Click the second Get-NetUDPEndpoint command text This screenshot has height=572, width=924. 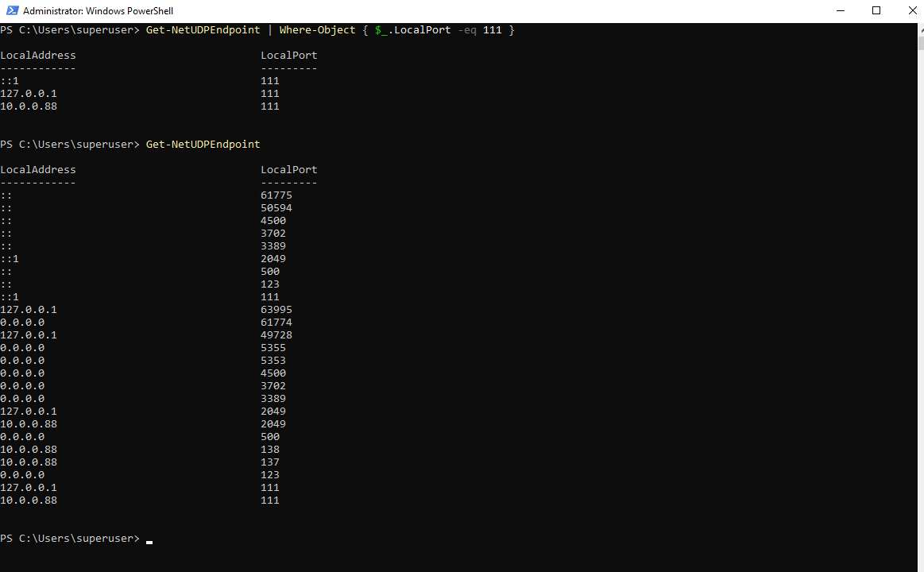coord(203,145)
